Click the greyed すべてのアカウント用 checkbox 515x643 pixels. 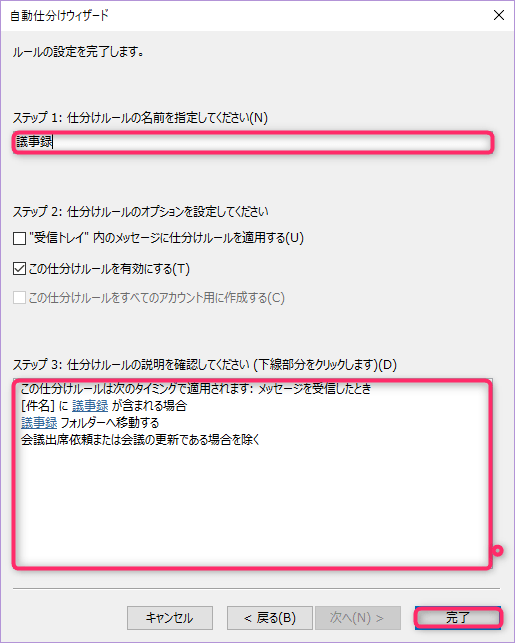19,297
